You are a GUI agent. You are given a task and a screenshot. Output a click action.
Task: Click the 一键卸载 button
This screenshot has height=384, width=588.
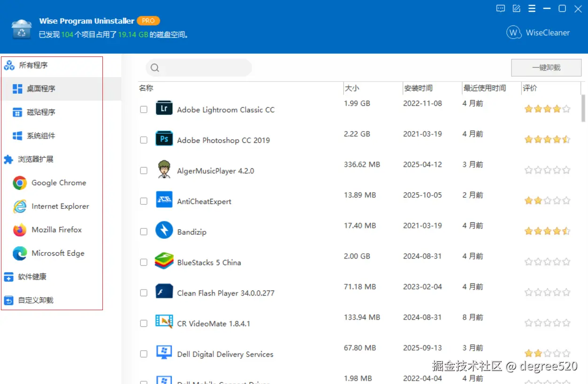pyautogui.click(x=546, y=68)
